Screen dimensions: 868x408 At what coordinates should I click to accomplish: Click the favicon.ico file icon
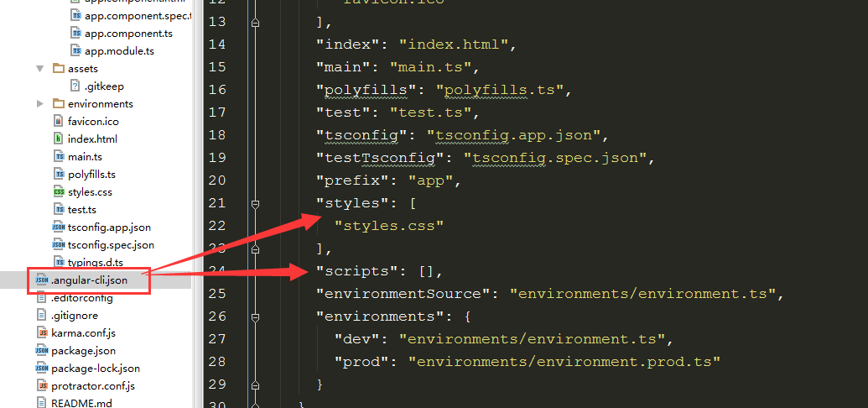click(58, 122)
